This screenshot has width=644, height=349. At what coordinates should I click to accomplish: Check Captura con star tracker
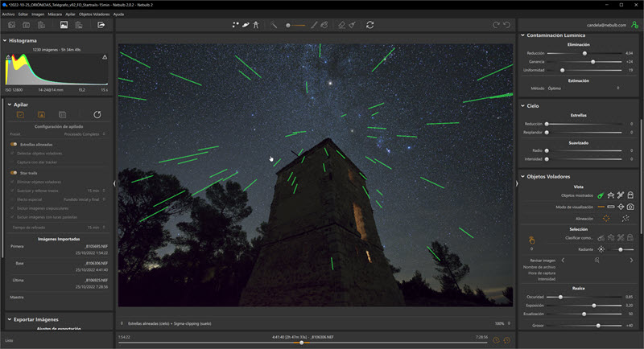[12, 162]
